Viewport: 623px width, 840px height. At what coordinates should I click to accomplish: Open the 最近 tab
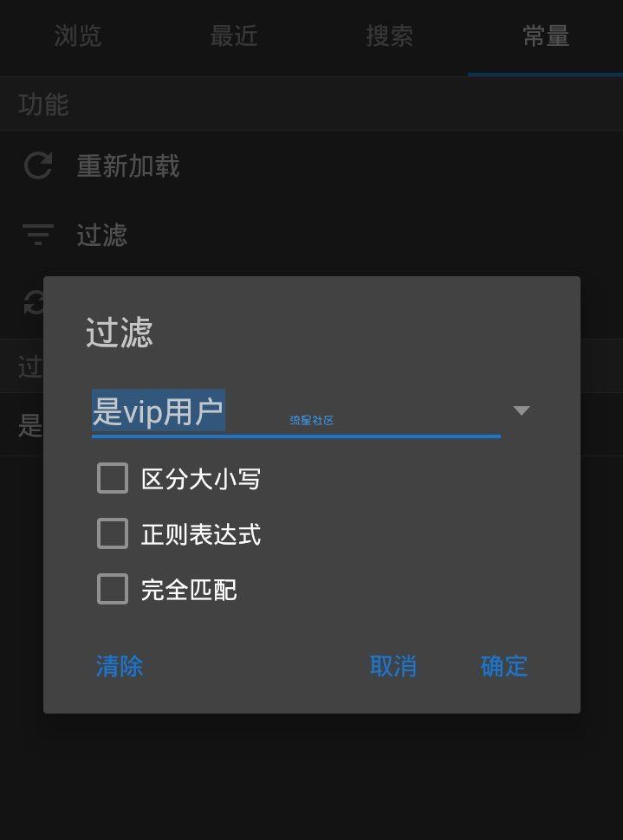pos(234,37)
